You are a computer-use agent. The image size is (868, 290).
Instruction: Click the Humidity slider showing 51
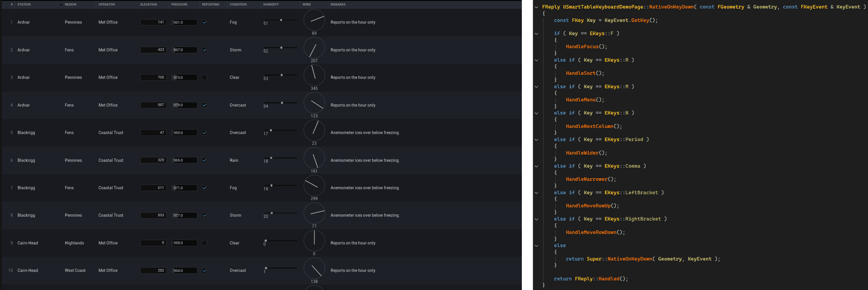click(x=280, y=20)
